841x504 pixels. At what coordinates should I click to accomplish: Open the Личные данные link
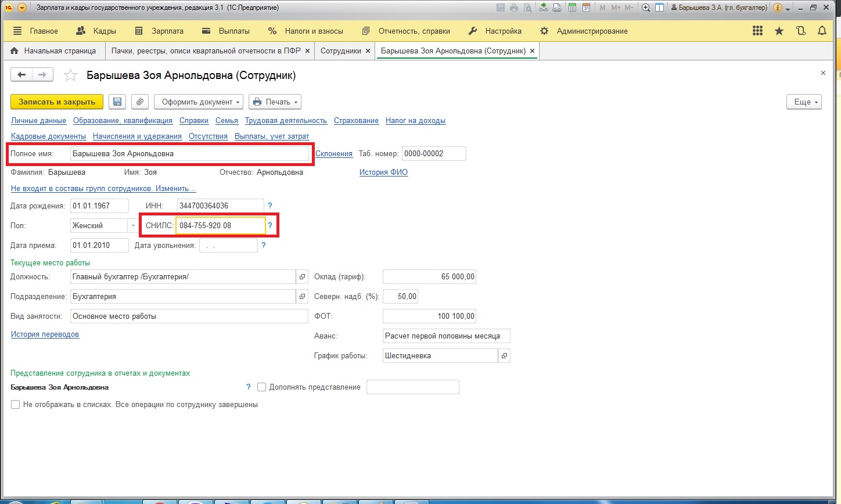pyautogui.click(x=38, y=121)
